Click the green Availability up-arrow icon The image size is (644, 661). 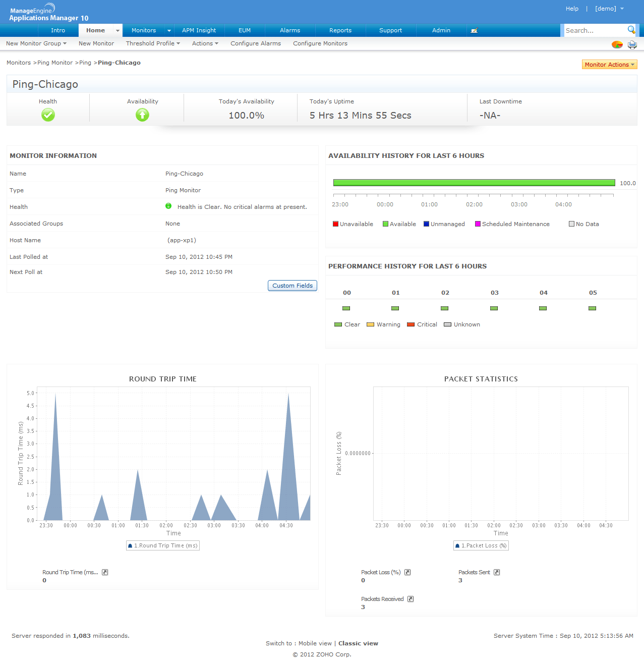click(x=142, y=115)
